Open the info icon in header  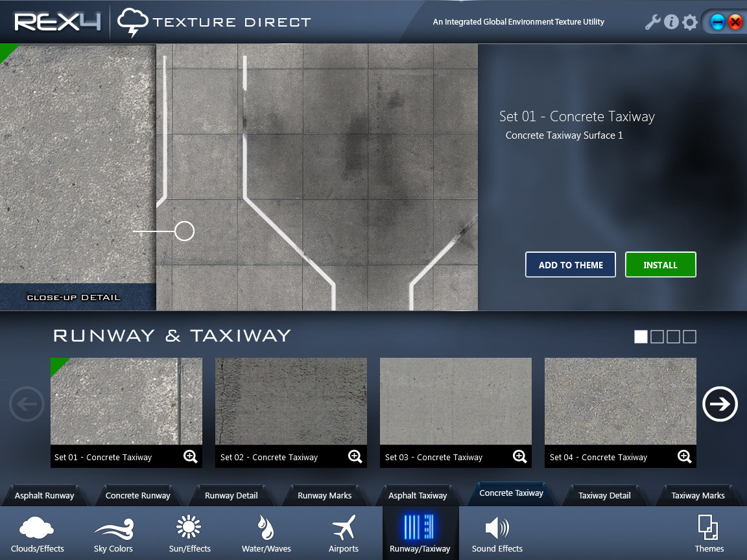pyautogui.click(x=671, y=22)
